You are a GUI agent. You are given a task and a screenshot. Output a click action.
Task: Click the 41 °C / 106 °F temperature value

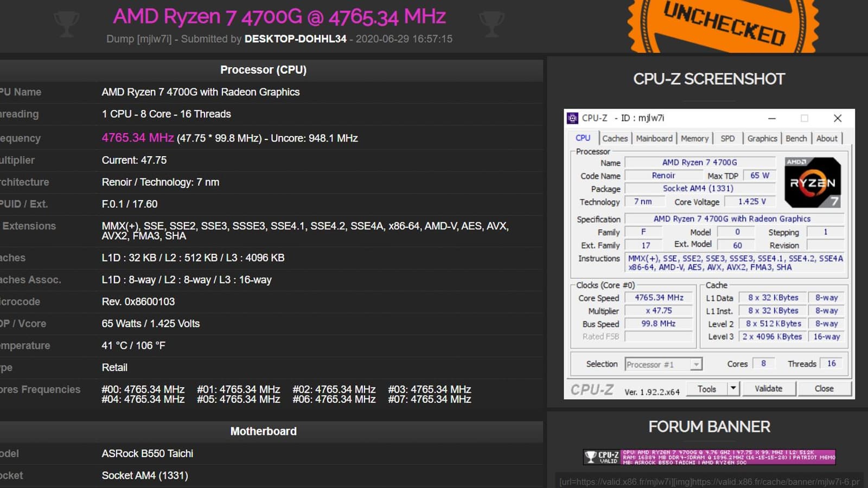coord(133,345)
